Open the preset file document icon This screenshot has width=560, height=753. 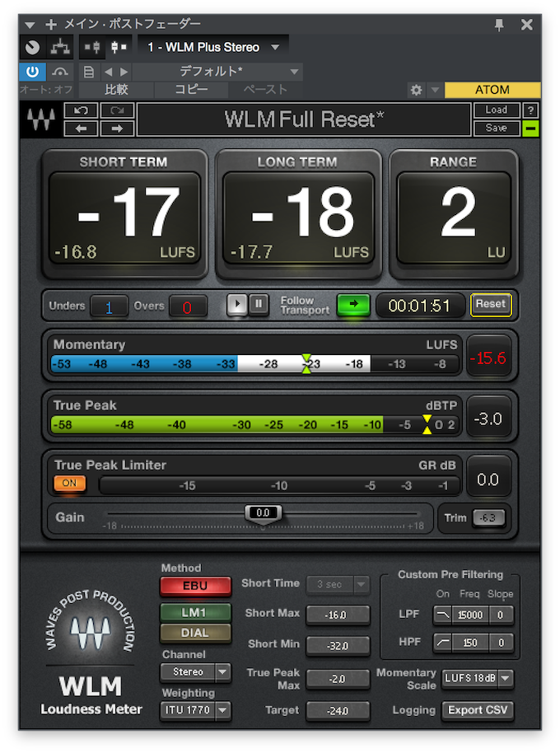coord(89,72)
